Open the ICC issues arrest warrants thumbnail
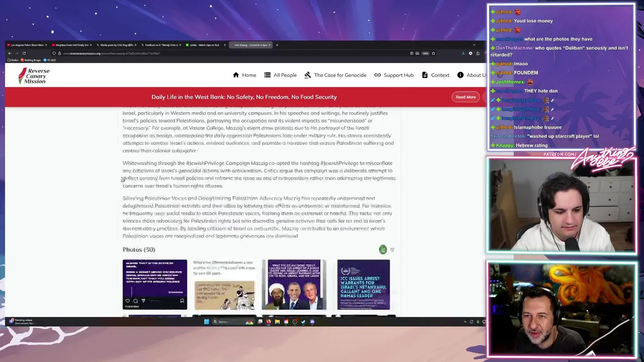This screenshot has width=644, height=362. pos(363,285)
